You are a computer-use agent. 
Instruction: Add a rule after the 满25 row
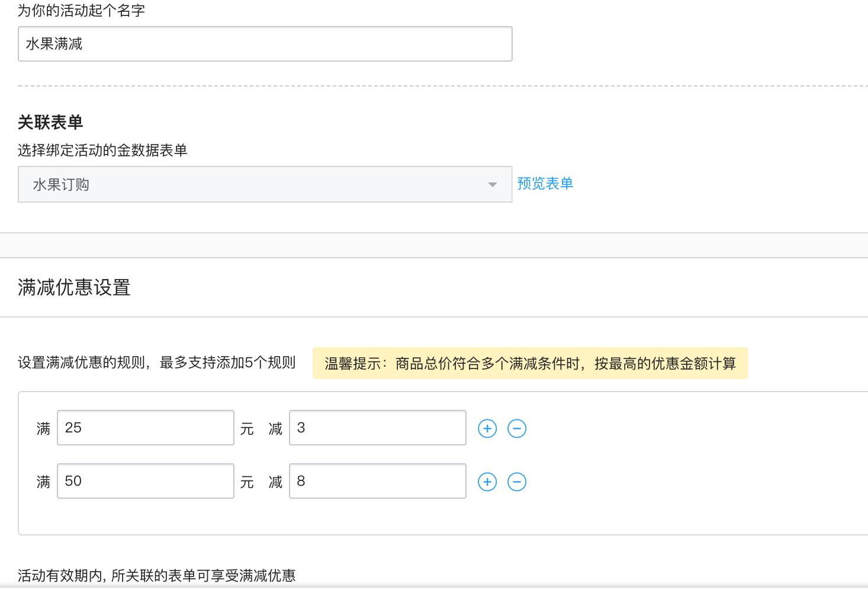pos(487,428)
